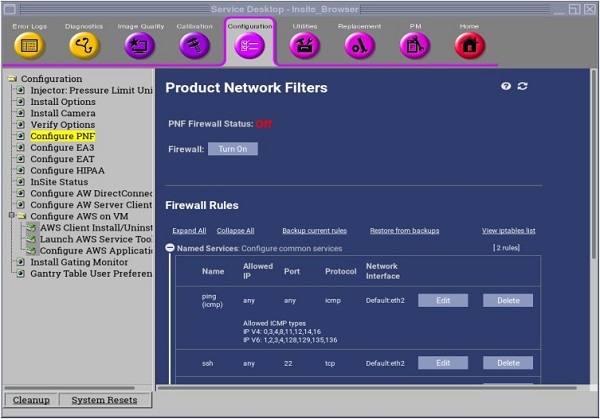The width and height of the screenshot is (600, 419).
Task: Click the Image Quality icon
Action: click(x=139, y=45)
